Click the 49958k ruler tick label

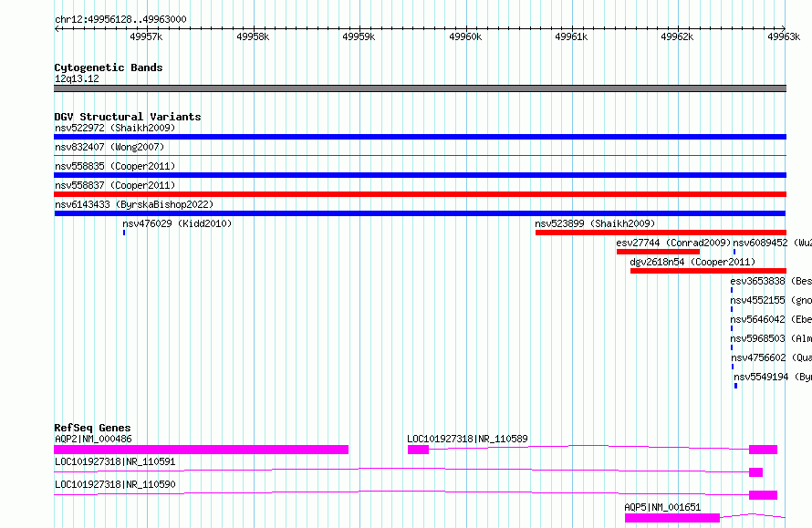253,36
